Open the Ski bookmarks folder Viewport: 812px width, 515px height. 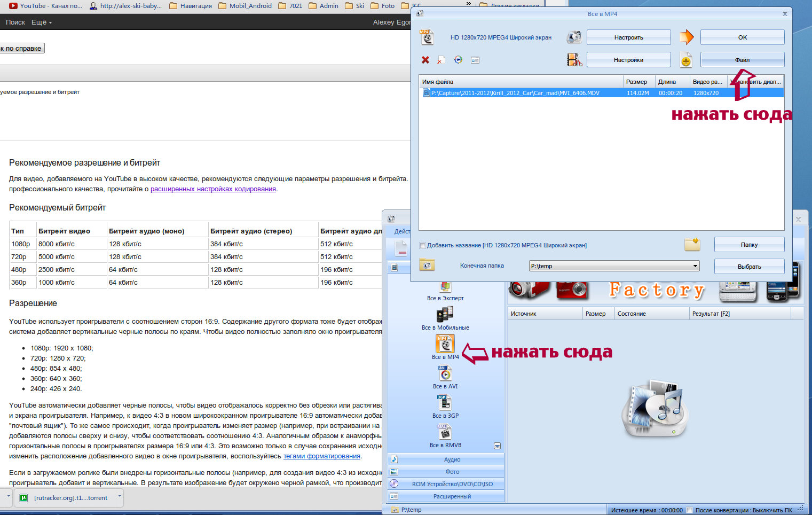click(354, 6)
